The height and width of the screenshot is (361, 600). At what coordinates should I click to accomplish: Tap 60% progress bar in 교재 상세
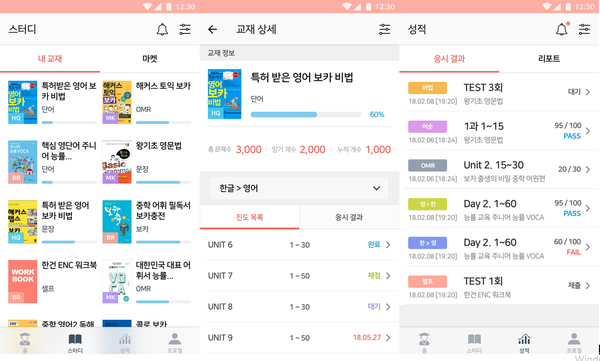306,114
